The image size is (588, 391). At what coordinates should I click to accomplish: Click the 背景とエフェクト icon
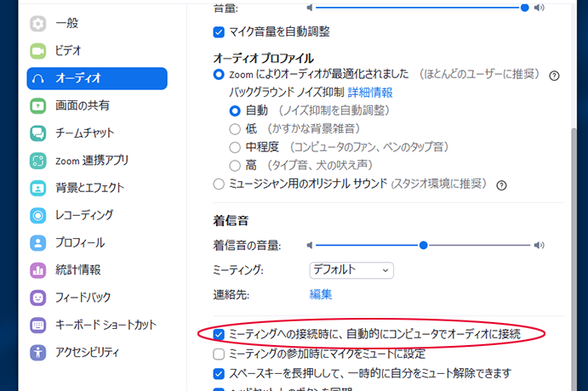point(38,188)
